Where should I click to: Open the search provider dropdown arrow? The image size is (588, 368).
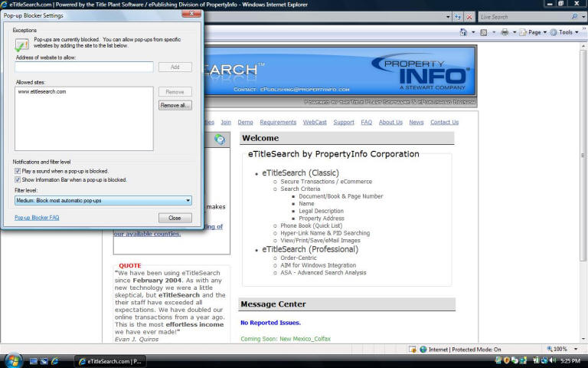click(x=583, y=17)
